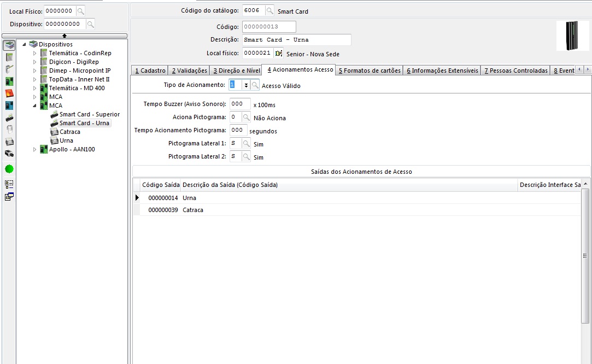Screen dimensions: 592x364
Task: Click the camera icon in left sidebar
Action: [9, 154]
